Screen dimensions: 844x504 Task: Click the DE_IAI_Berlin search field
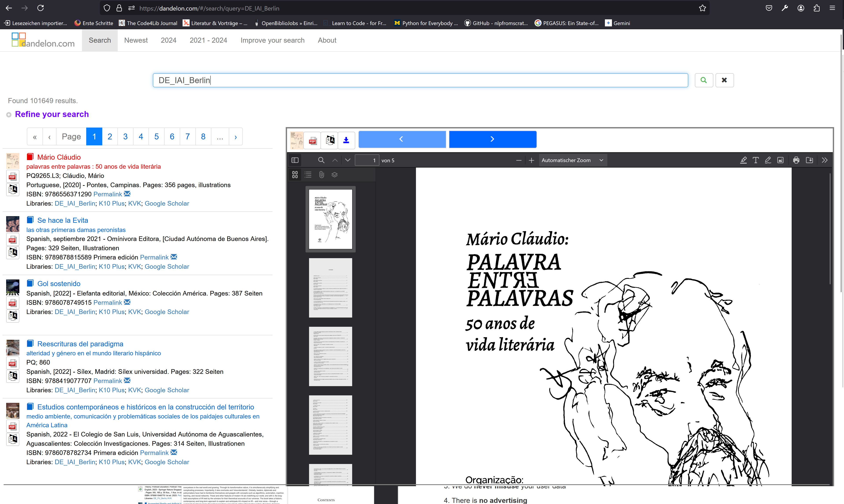420,80
